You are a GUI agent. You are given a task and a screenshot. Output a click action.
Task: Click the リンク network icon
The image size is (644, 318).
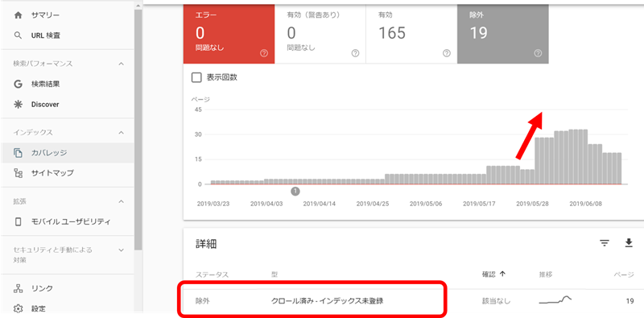18,288
